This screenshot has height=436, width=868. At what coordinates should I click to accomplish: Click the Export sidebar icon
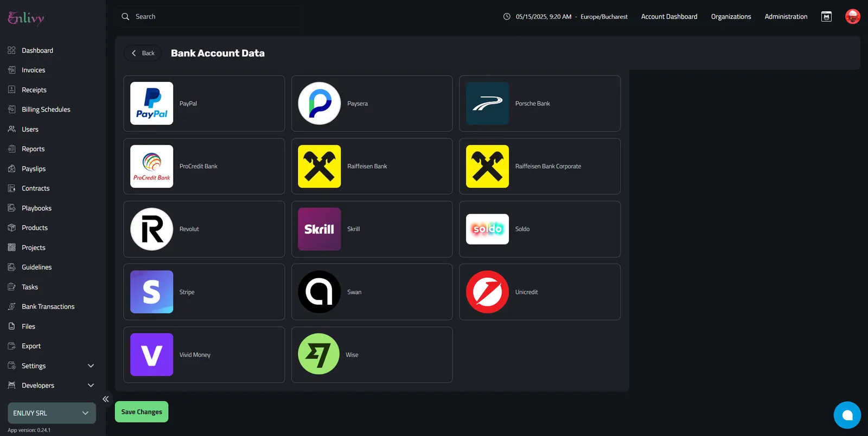pos(11,346)
